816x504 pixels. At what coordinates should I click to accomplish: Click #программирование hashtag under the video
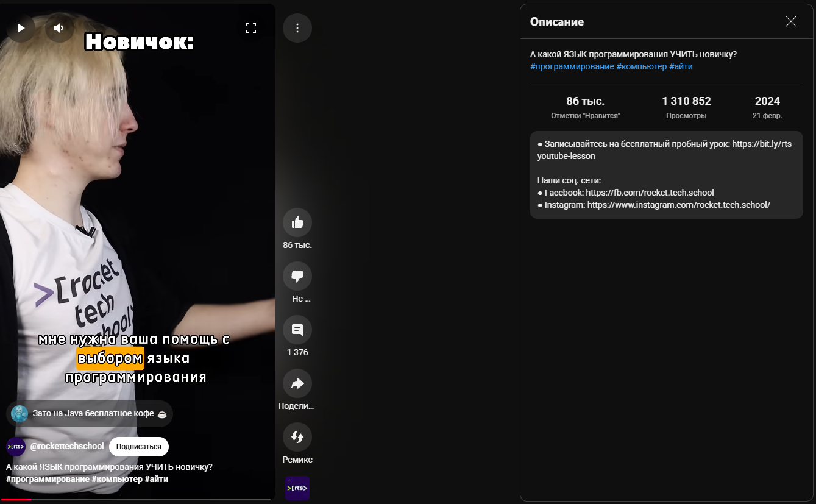tap(48, 479)
